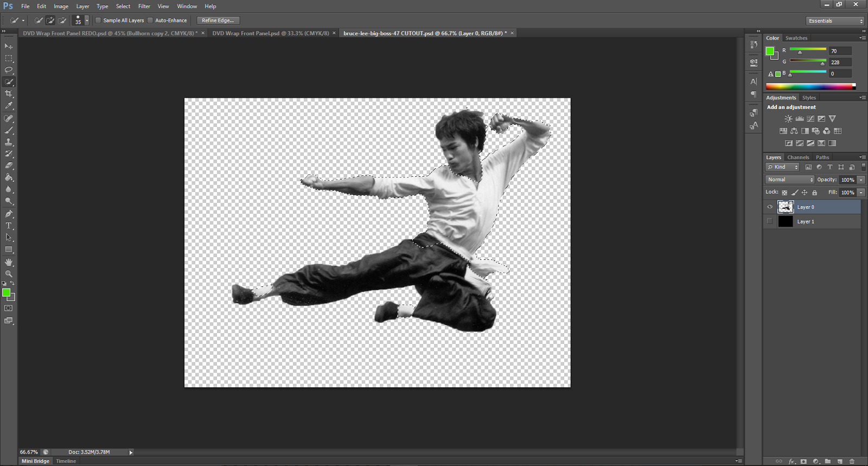The image size is (868, 466).
Task: Switch to the Paths tab
Action: coord(822,157)
